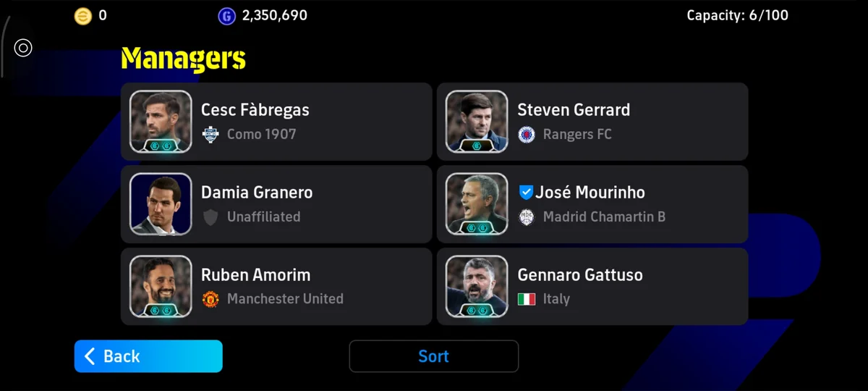
Task: Tap the gold coin currency icon
Action: 83,15
